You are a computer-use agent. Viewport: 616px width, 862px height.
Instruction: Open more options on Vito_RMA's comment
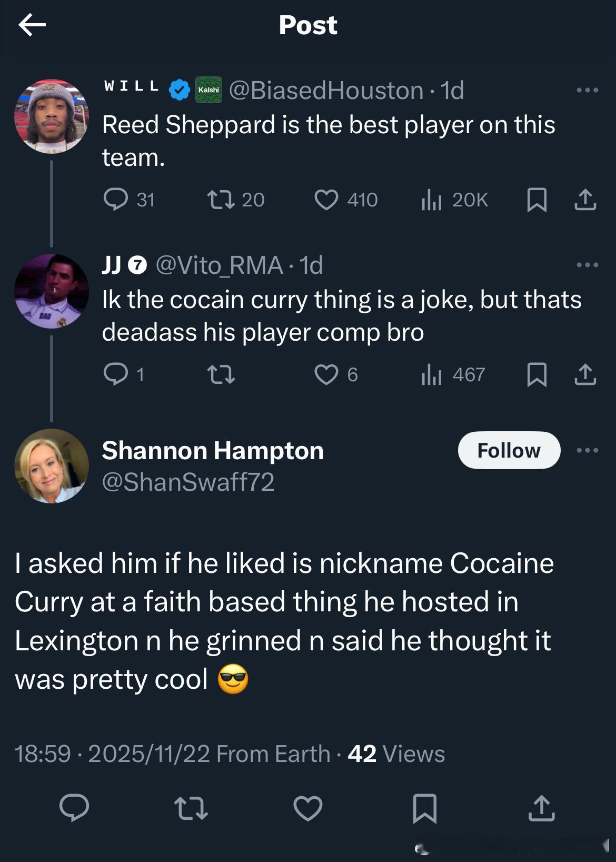coord(587,265)
